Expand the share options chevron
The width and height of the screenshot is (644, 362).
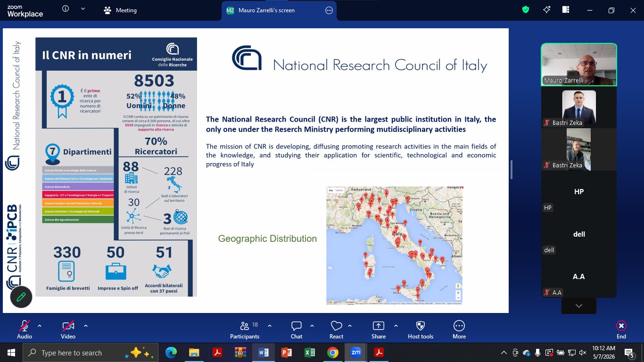tap(396, 326)
